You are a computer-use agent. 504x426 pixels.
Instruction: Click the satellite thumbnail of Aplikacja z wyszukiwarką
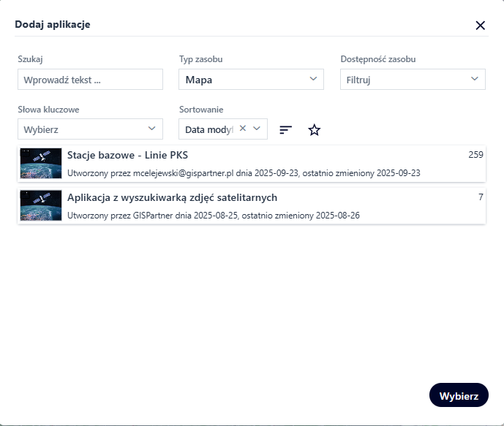coord(41,206)
